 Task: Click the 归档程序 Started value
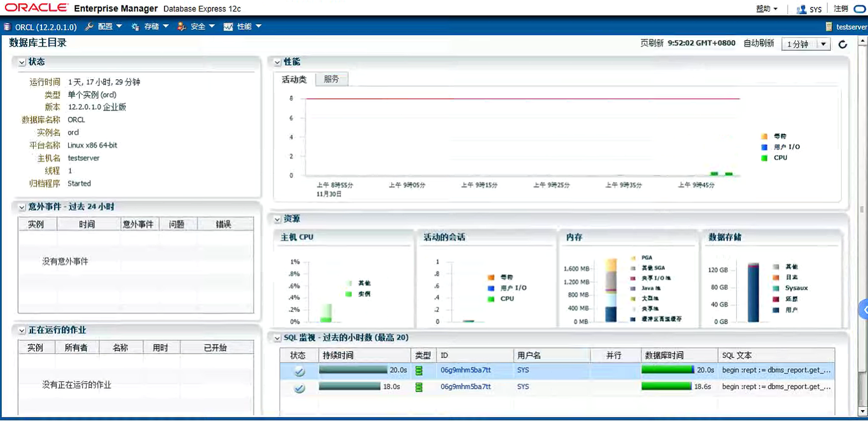pos(79,184)
